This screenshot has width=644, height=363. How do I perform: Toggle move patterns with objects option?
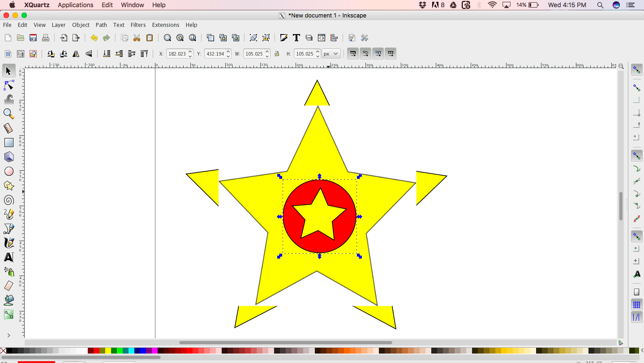(x=391, y=54)
